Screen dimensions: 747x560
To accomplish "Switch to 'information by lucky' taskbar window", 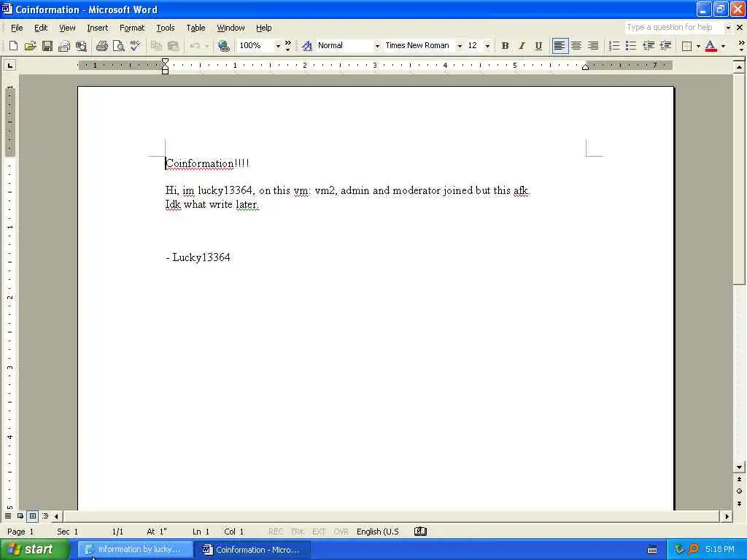I will pyautogui.click(x=135, y=550).
